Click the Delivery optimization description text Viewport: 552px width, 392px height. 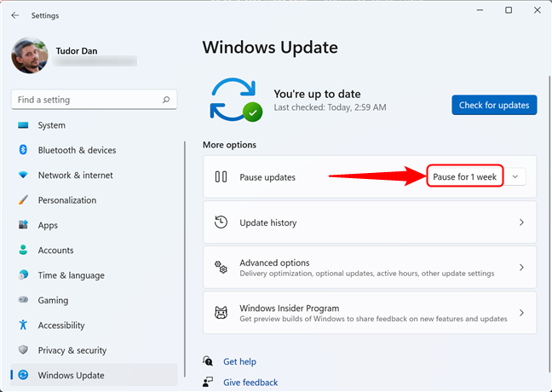pos(367,274)
